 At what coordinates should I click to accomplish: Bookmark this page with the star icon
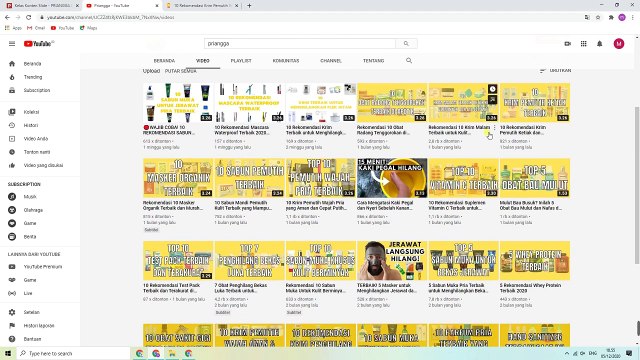pos(598,17)
